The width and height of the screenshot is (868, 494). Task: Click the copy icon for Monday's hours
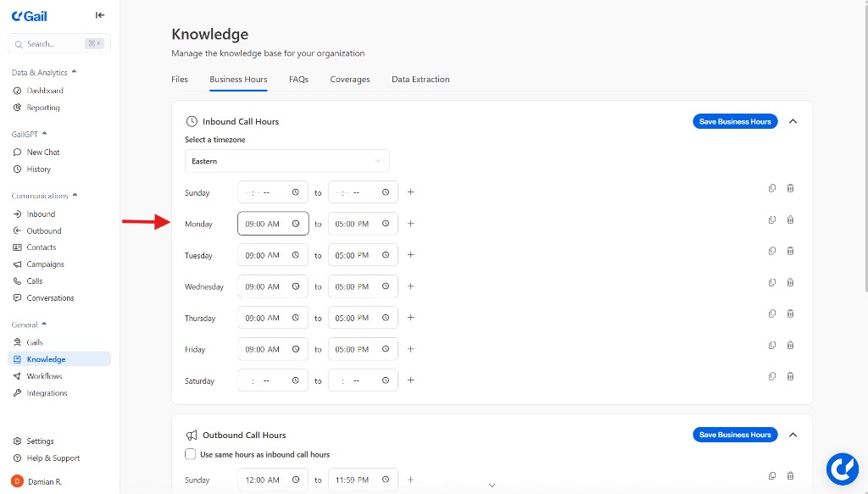(771, 219)
